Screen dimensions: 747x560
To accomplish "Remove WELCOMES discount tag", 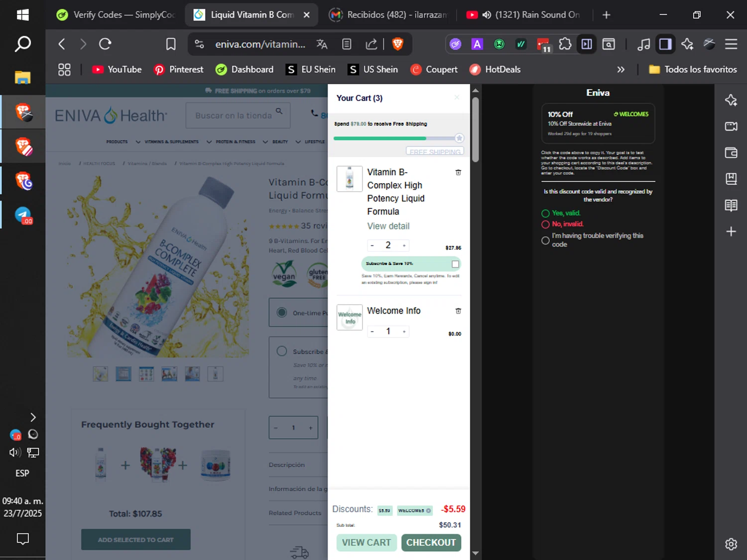I will [428, 511].
